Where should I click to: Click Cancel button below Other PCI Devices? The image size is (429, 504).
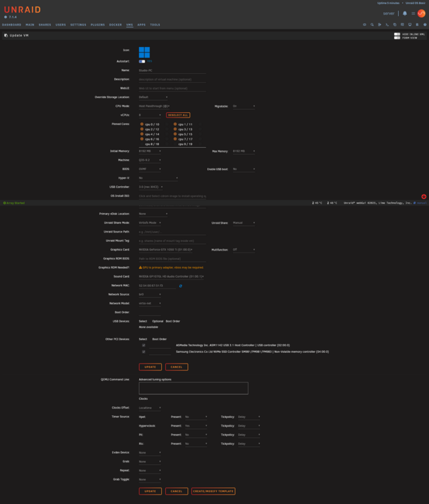click(177, 367)
